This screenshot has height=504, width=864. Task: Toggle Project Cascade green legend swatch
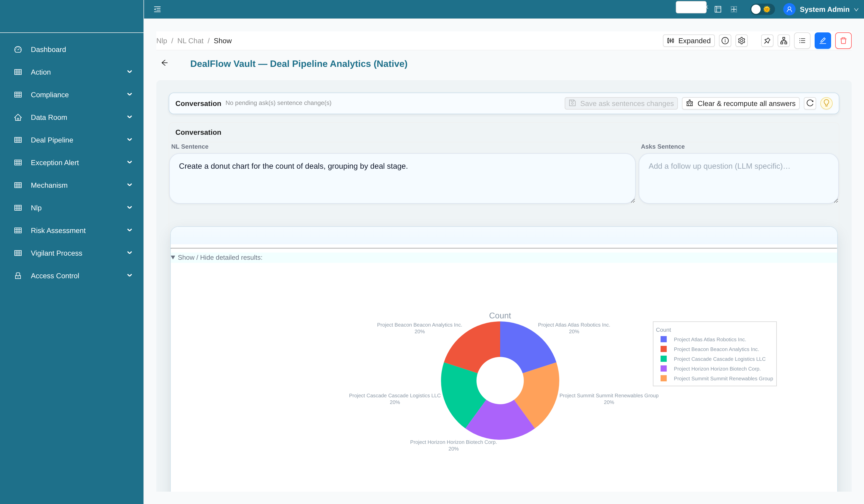pos(663,359)
